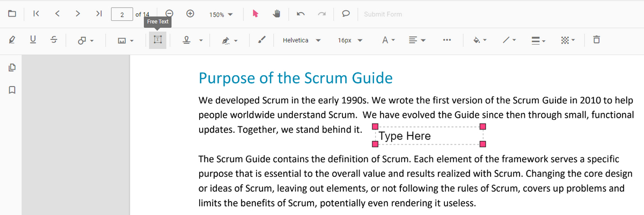The height and width of the screenshot is (215, 644).
Task: Open the Helvetica font family dropdown
Action: pos(302,40)
